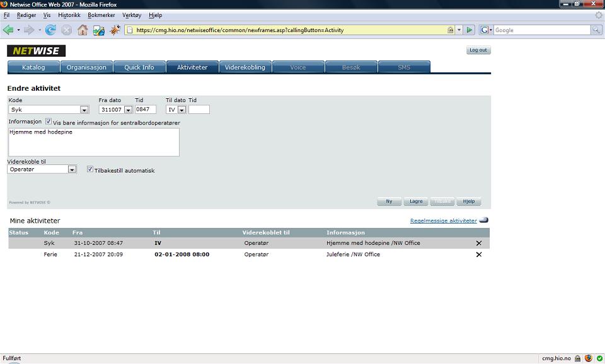Switch to the Katalog tab

33,67
